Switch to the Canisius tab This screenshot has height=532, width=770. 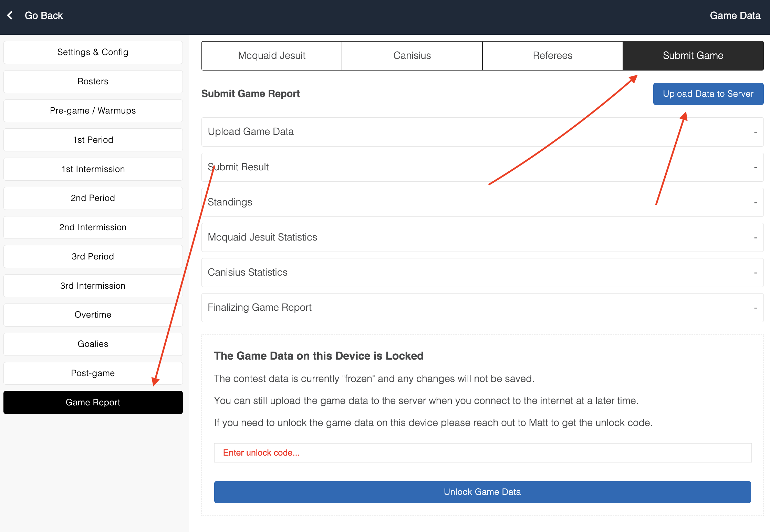tap(412, 56)
